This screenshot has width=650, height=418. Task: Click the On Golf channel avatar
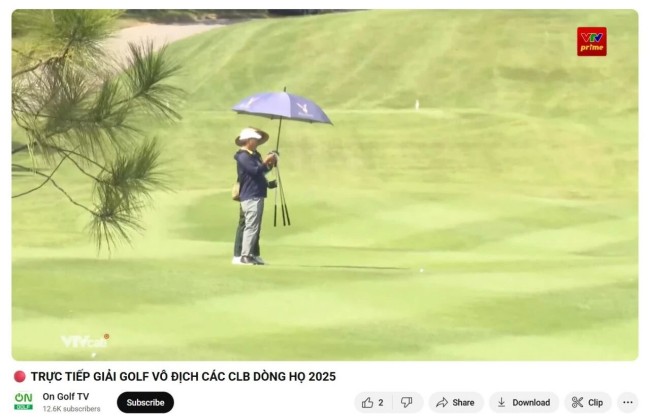tap(24, 401)
